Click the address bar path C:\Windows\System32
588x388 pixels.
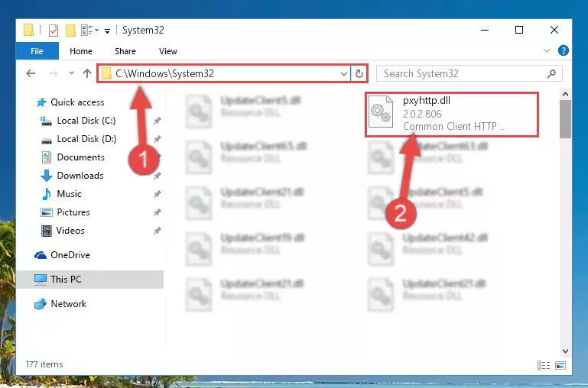point(164,73)
